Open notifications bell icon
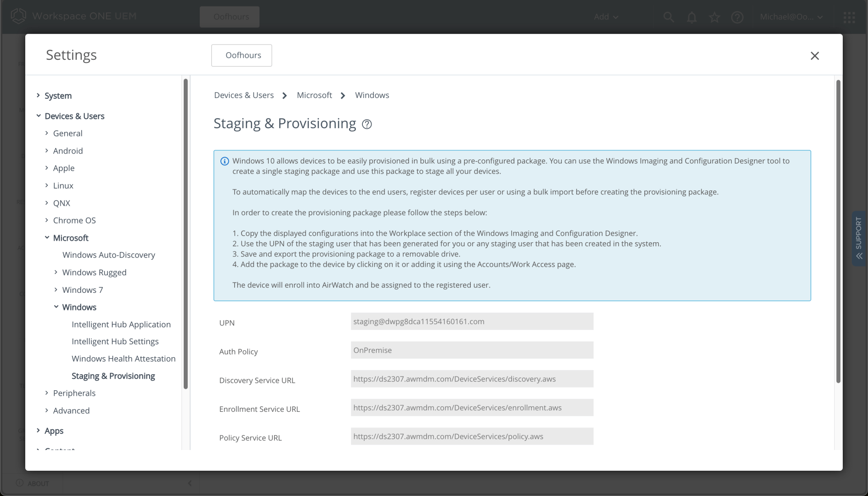The image size is (868, 496). pyautogui.click(x=691, y=17)
